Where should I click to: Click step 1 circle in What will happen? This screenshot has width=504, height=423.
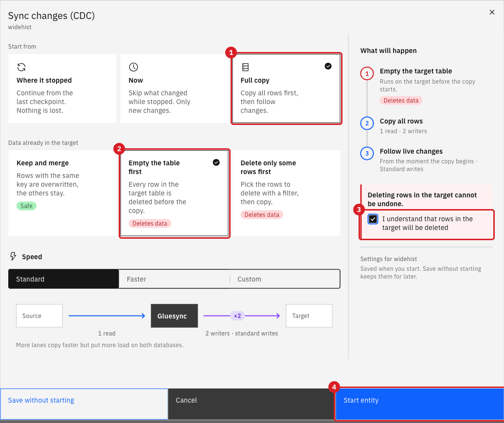(x=367, y=73)
